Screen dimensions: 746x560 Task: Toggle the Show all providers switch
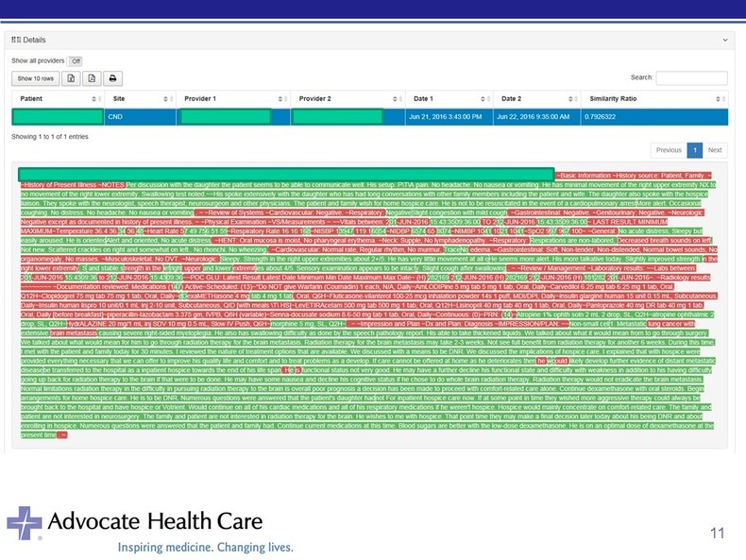point(76,60)
